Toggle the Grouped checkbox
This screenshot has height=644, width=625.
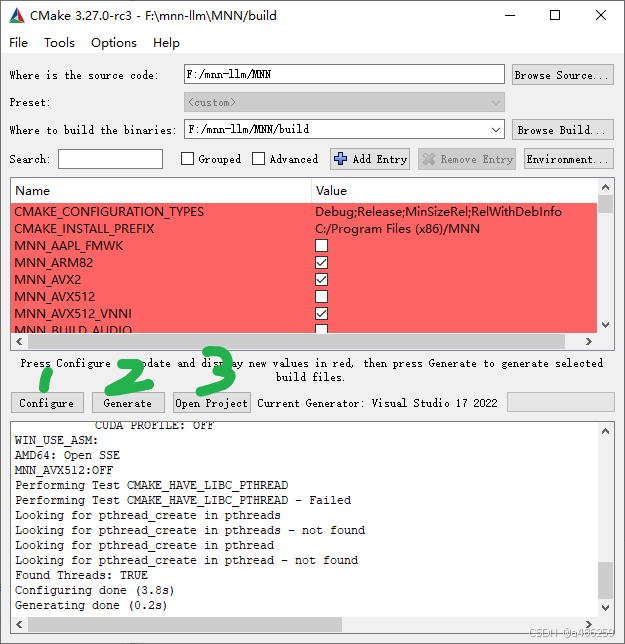tap(187, 159)
